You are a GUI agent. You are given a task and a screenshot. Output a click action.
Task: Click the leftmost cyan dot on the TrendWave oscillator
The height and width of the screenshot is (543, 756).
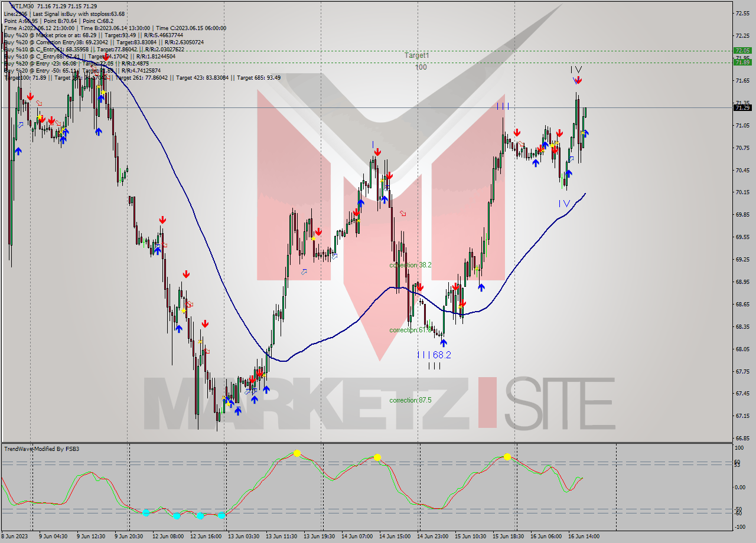pyautogui.click(x=146, y=512)
